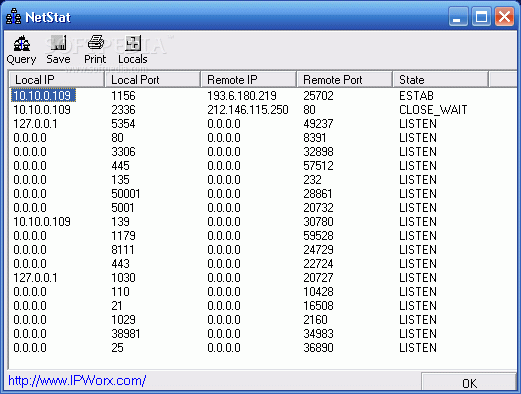Maximize the NetStat window
Screen dimensions: 521x394
pyautogui.click(x=481, y=17)
